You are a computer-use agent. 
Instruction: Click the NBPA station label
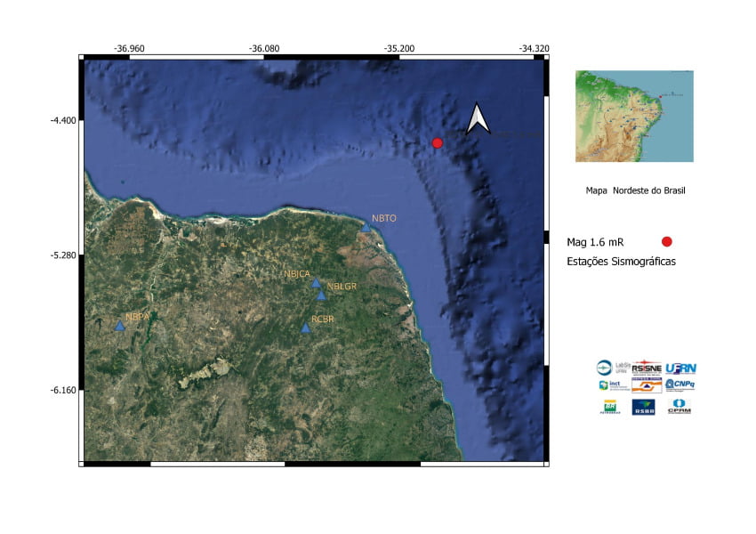[x=137, y=317]
